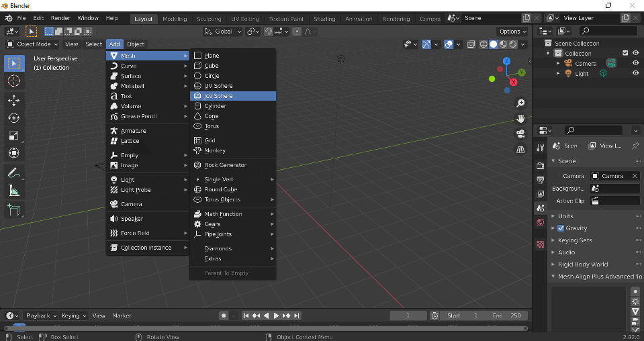Open the Render properties tab icon

point(541,165)
